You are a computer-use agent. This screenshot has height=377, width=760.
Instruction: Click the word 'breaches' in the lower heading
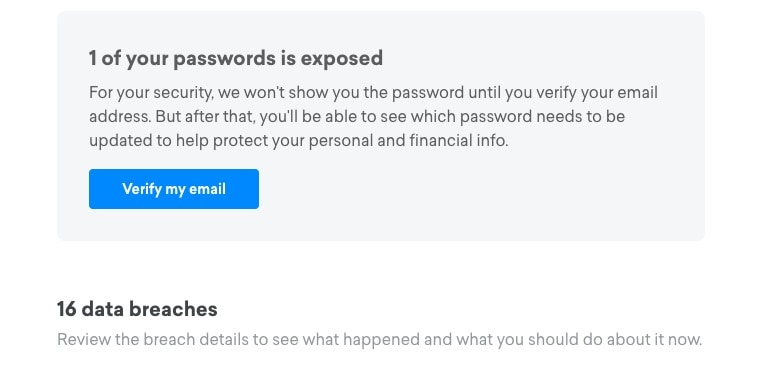pyautogui.click(x=174, y=309)
